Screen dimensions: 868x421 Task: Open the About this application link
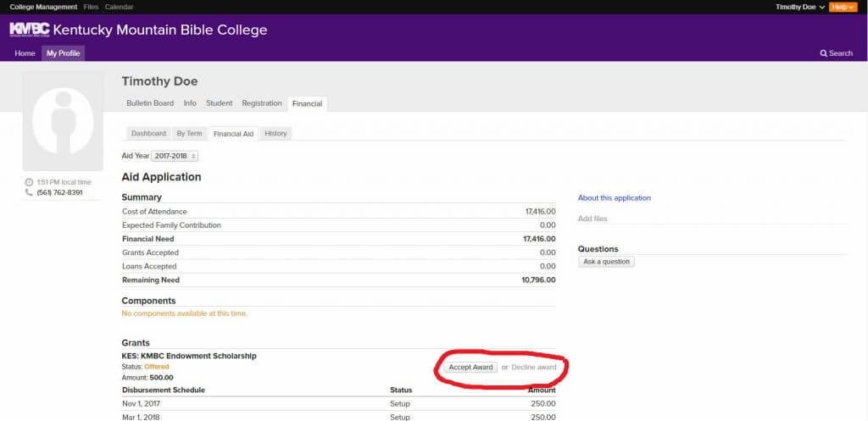click(x=615, y=198)
